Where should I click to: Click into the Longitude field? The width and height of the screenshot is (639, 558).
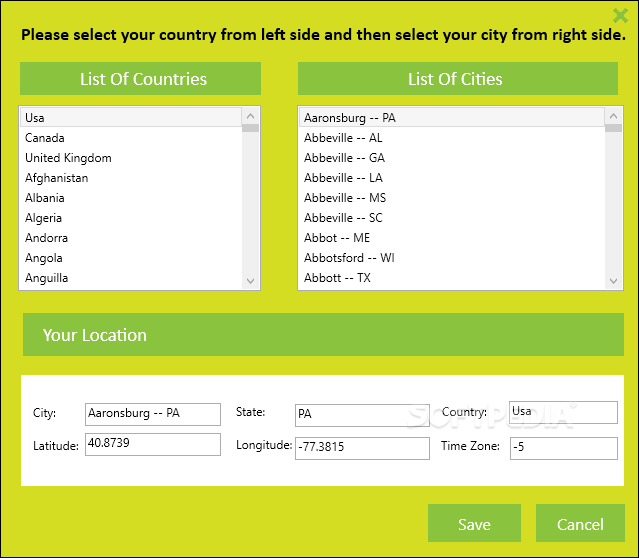click(x=362, y=448)
